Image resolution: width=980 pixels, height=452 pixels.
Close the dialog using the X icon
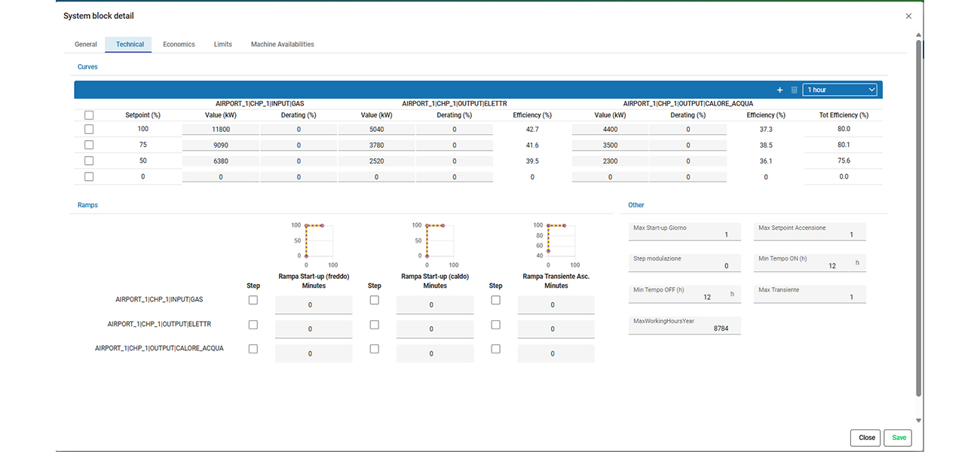pyautogui.click(x=908, y=16)
